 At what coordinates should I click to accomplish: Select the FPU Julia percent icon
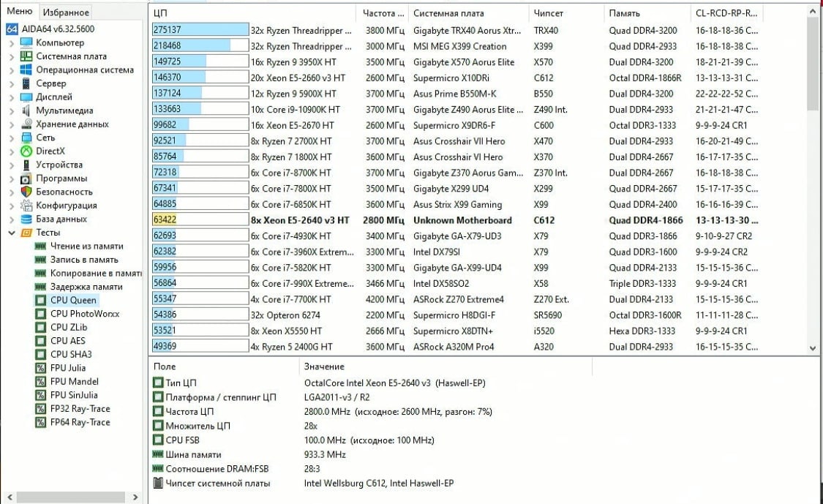point(40,368)
